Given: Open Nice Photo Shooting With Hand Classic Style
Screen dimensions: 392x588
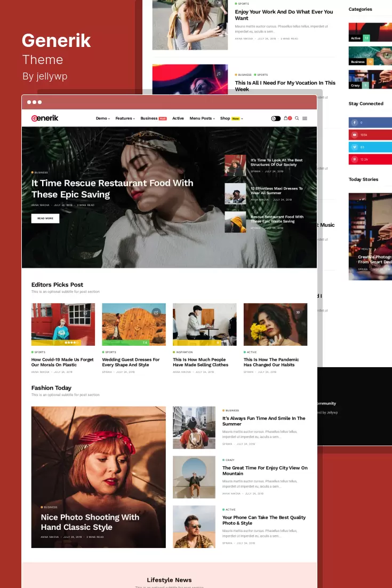Looking at the screenshot, I should pos(90,522).
